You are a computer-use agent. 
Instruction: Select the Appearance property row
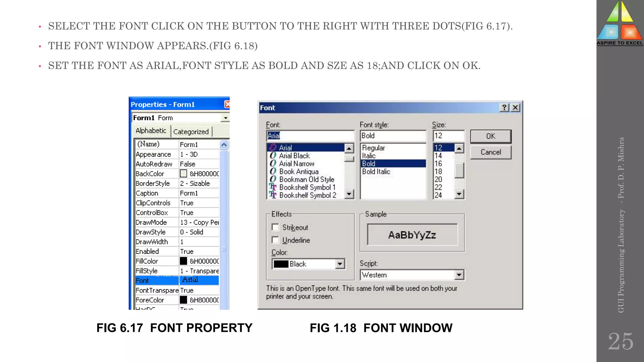click(177, 154)
